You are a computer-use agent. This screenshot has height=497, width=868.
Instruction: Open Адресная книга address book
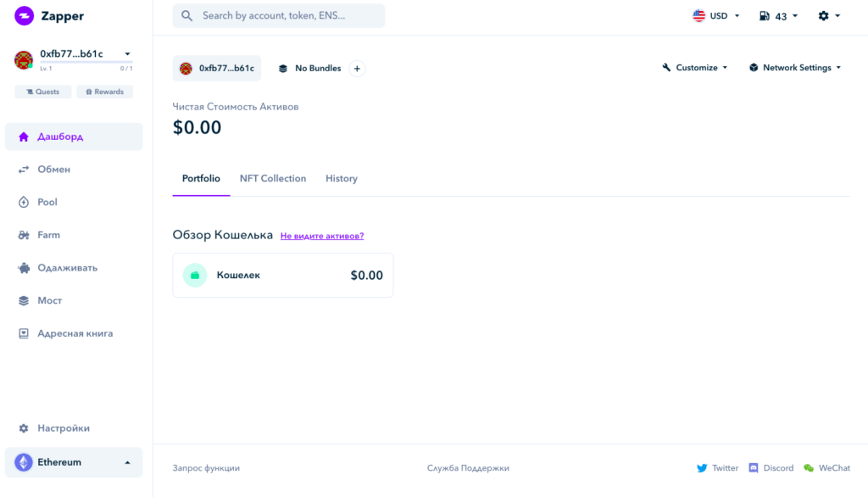tap(75, 334)
